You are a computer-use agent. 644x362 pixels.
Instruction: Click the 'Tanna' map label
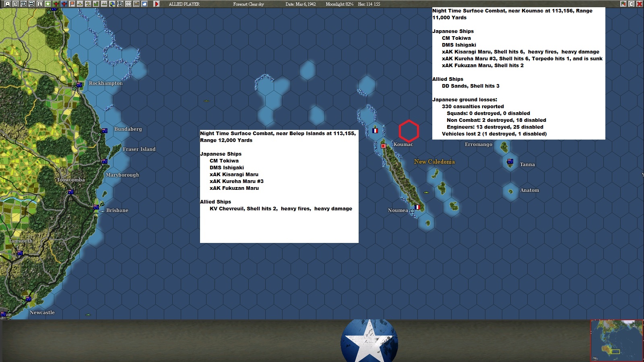(527, 165)
